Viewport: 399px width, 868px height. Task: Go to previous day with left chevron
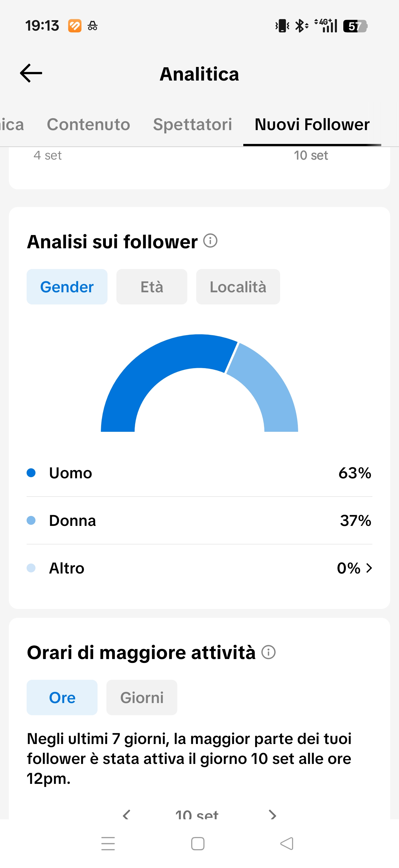pos(126,815)
